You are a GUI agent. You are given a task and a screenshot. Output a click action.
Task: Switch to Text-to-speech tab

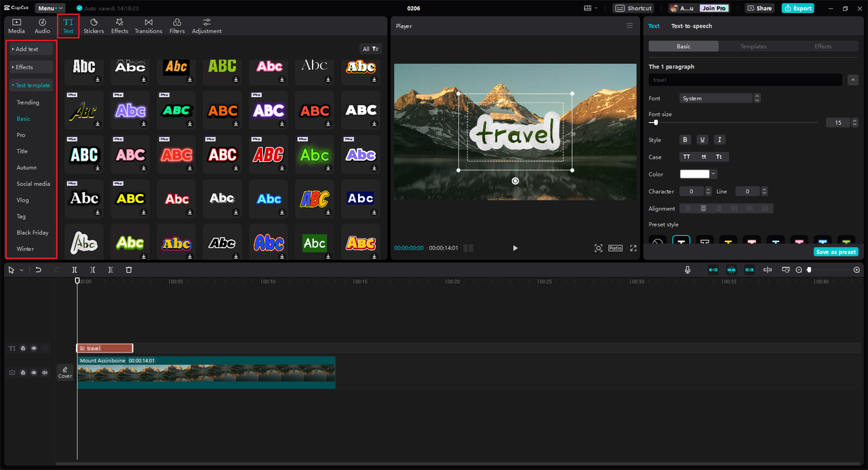692,26
